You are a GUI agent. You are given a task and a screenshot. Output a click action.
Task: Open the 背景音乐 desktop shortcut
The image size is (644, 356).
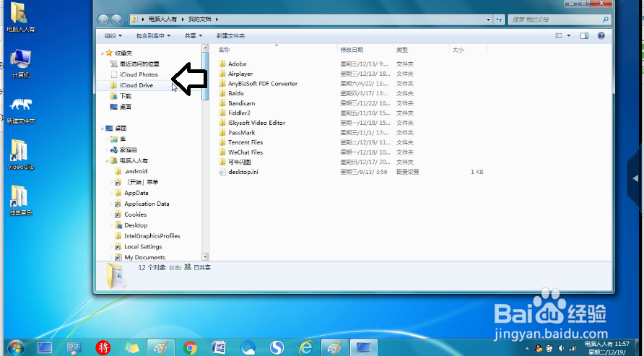pyautogui.click(x=20, y=200)
